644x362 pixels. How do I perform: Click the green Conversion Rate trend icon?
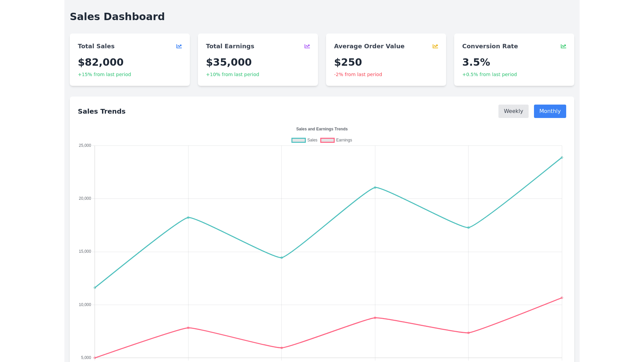coord(563,46)
